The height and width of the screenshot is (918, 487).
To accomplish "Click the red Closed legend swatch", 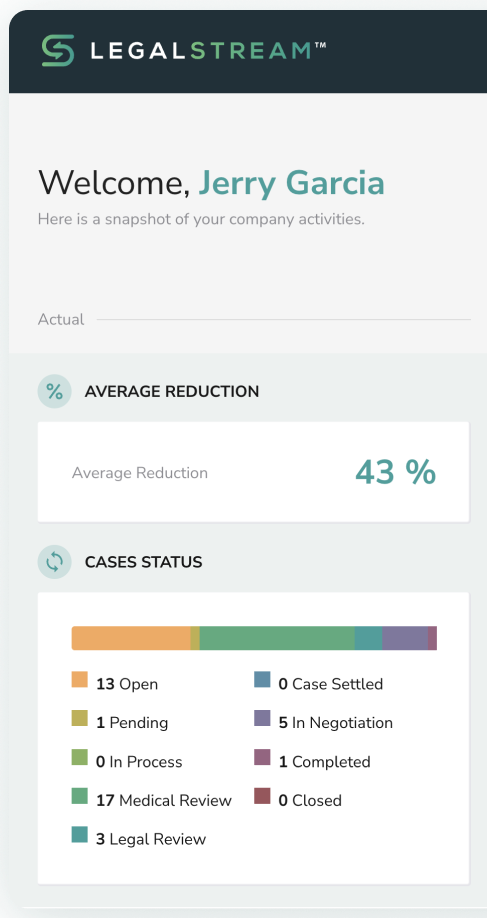I will point(262,796).
